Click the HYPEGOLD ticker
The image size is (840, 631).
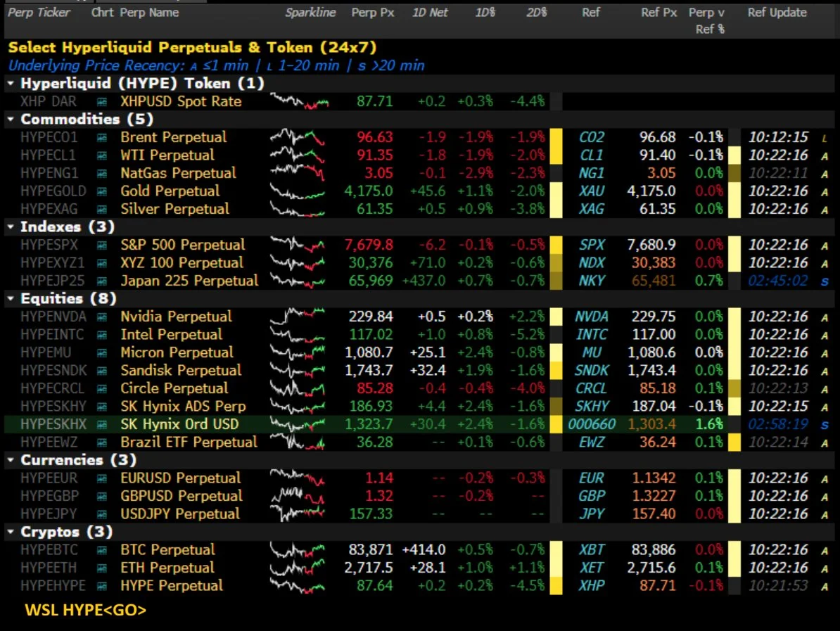pos(53,191)
